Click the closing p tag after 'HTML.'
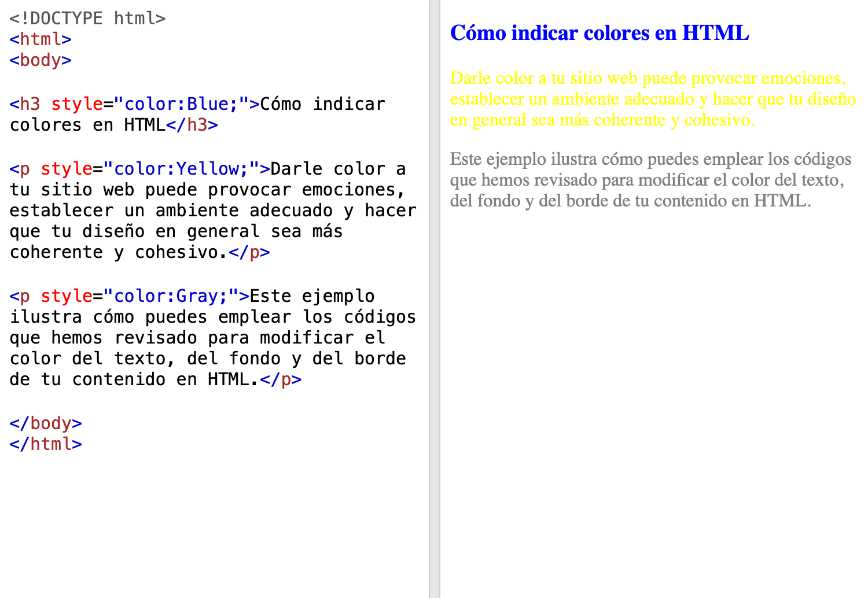This screenshot has height=598, width=868. point(281,379)
